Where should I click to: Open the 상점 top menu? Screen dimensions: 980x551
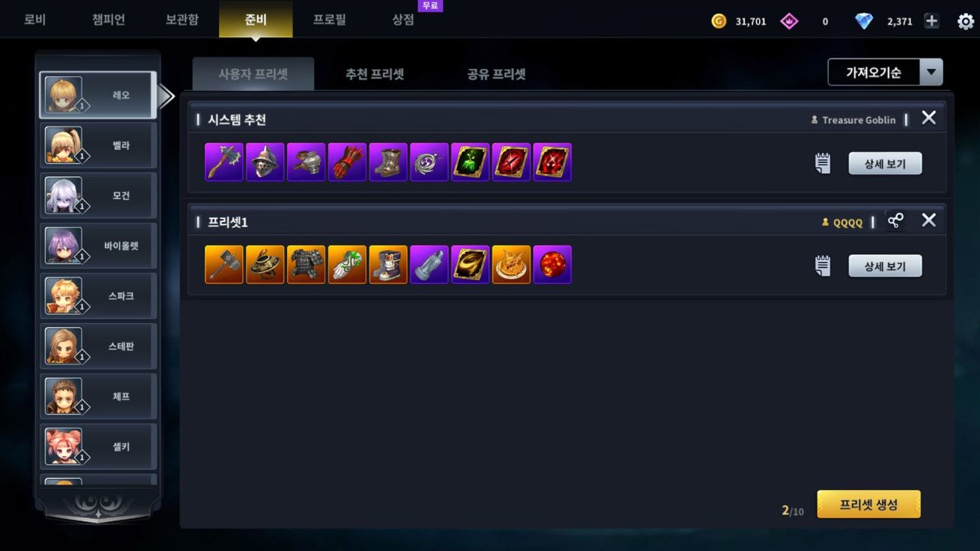[x=403, y=19]
